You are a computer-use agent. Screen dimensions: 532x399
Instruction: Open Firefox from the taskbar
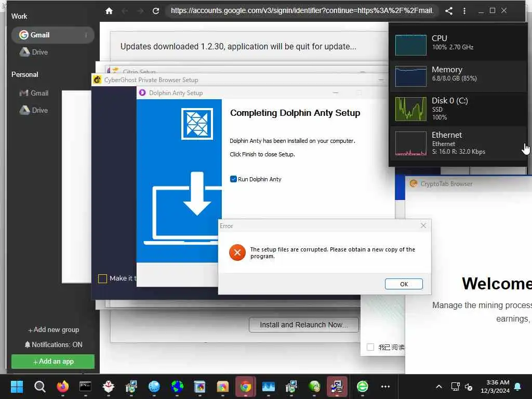click(62, 387)
